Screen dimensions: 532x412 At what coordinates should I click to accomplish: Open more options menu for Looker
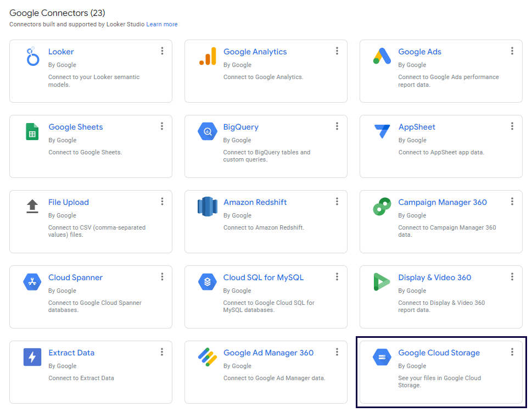pyautogui.click(x=162, y=51)
